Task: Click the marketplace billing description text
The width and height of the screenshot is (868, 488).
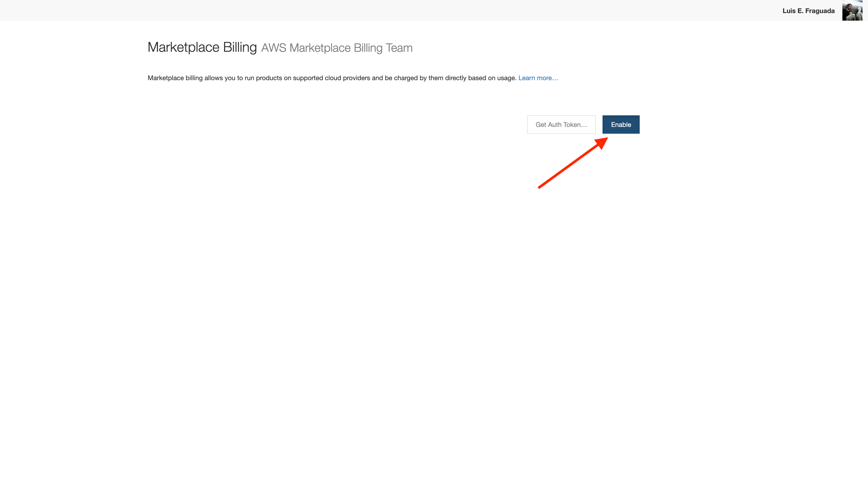Action: 332,78
